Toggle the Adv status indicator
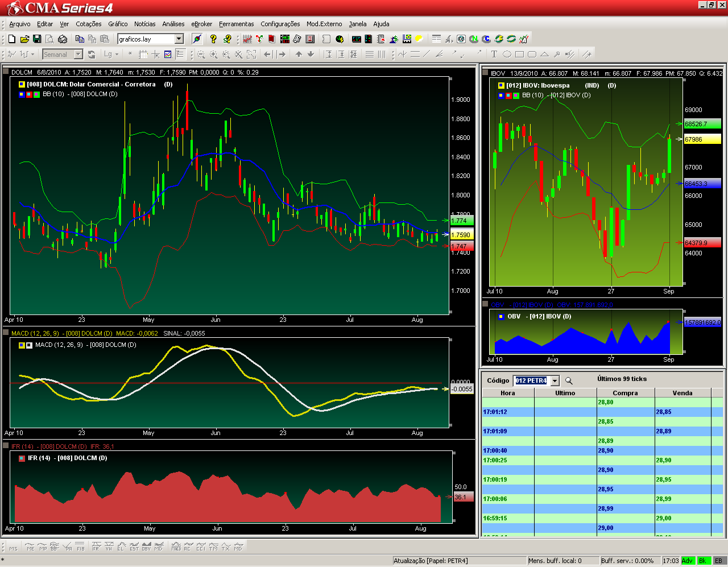The image size is (728, 567). 688,561
